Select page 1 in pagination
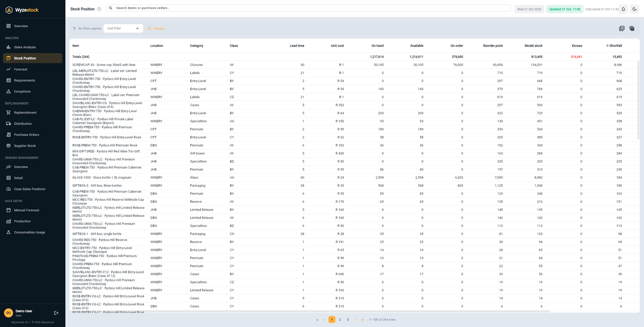The height and width of the screenshot is (327, 644). tap(332, 320)
